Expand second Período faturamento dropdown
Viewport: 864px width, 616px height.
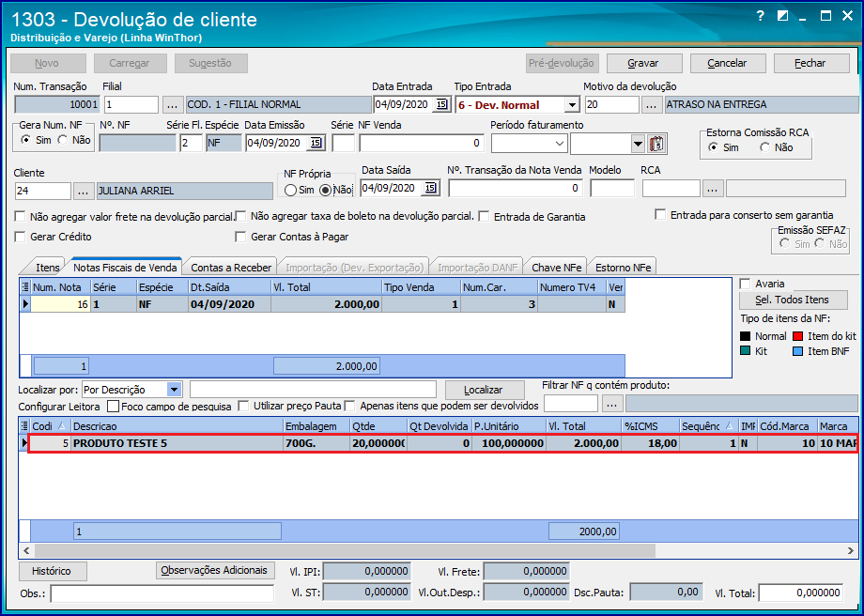[638, 144]
